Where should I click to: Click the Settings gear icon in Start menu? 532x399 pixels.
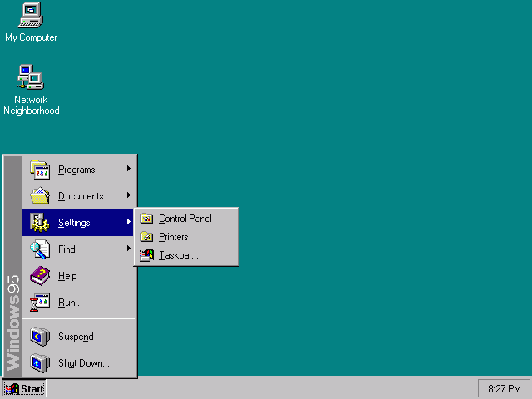40,223
